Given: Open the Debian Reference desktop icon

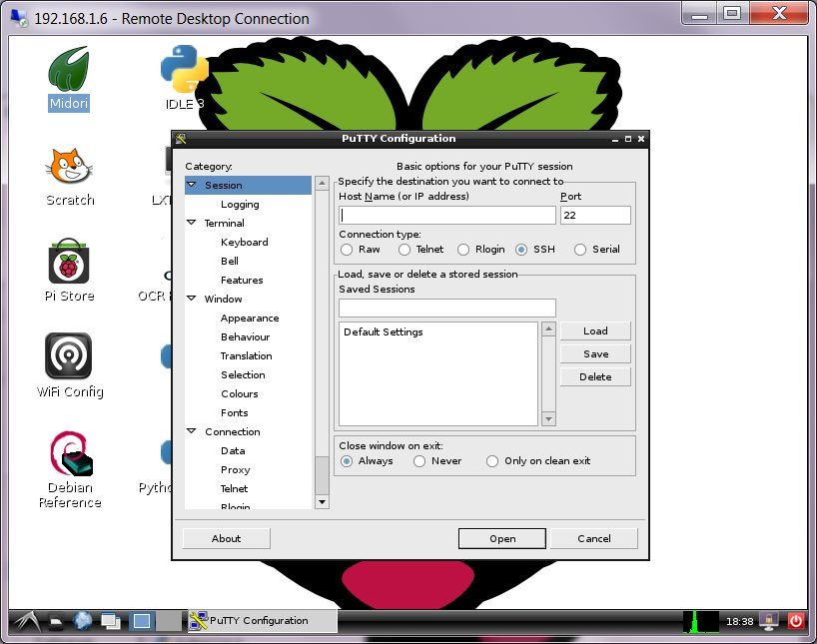Looking at the screenshot, I should tap(70, 469).
